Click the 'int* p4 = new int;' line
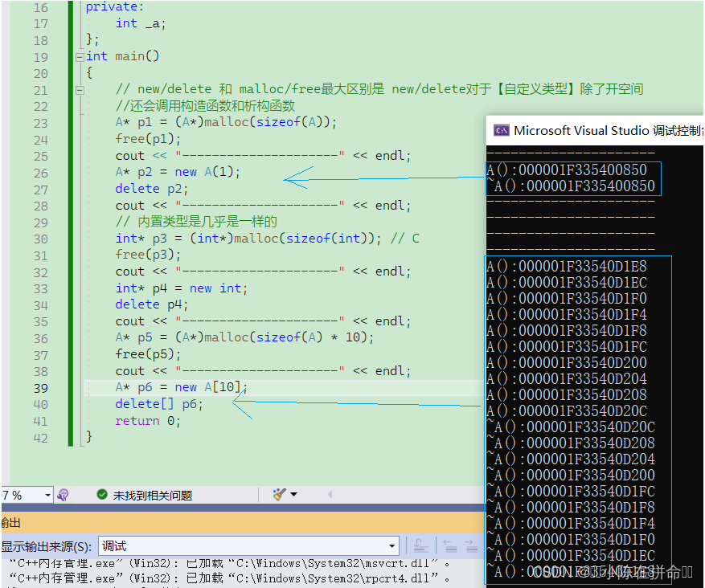This screenshot has height=588, width=705. [181, 288]
